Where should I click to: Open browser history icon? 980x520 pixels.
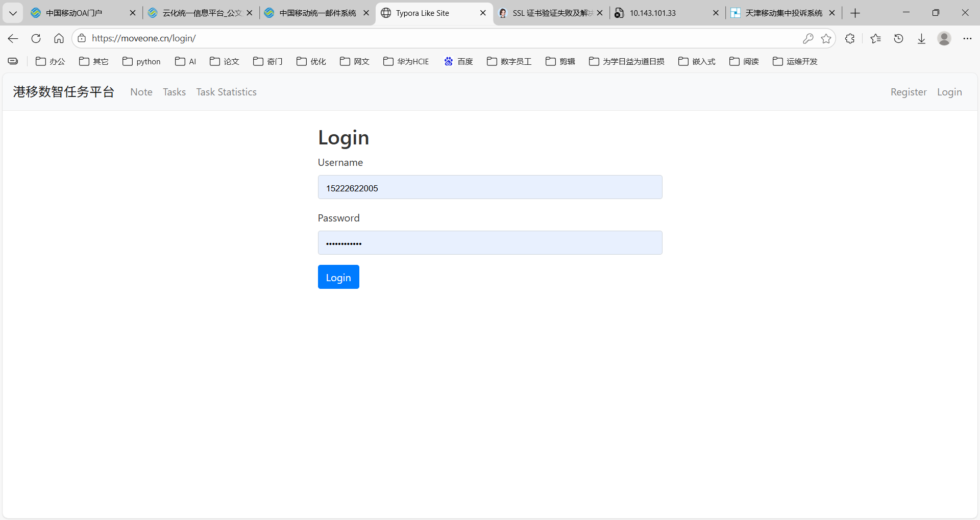pyautogui.click(x=898, y=38)
